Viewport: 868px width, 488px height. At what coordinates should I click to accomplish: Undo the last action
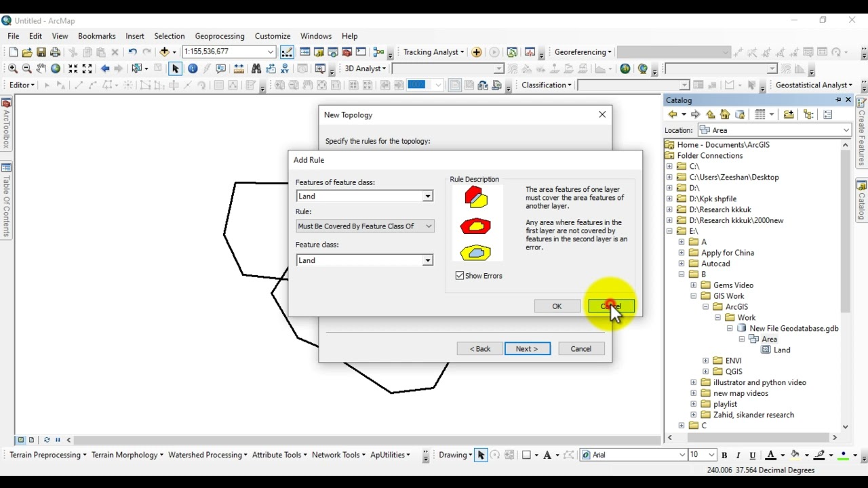[x=132, y=52]
